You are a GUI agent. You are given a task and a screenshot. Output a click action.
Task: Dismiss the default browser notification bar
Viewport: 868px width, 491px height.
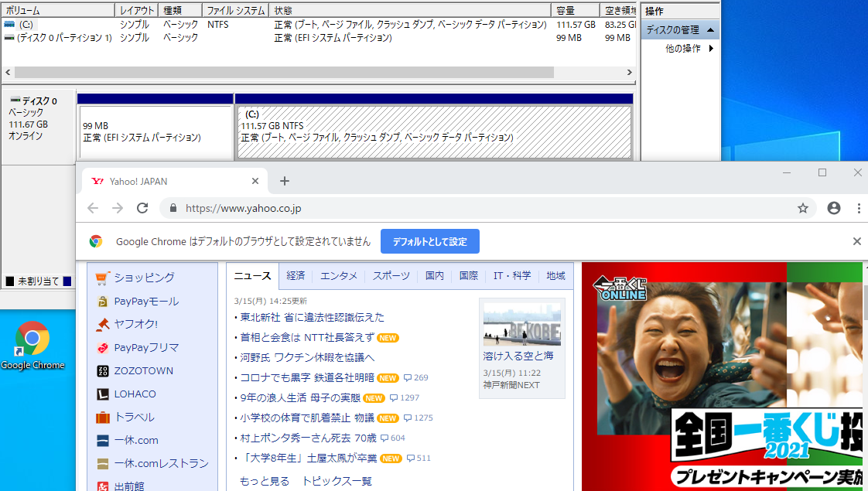pyautogui.click(x=857, y=241)
